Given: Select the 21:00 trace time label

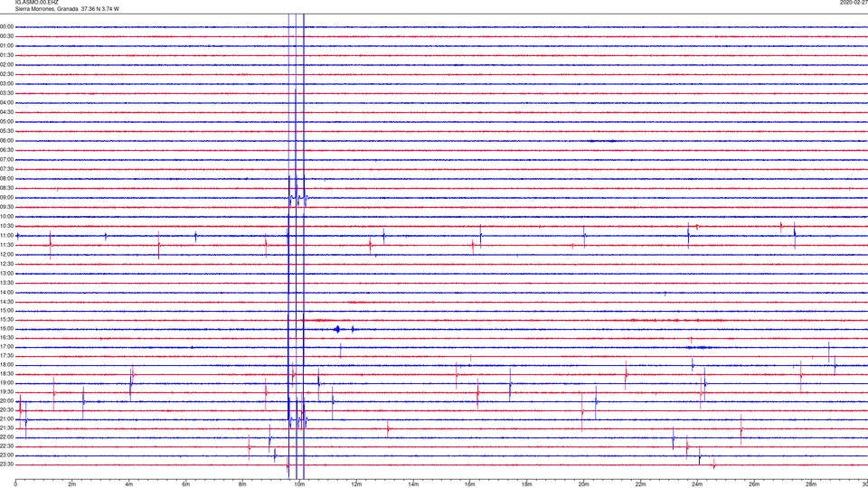Looking at the screenshot, I should (x=6, y=419).
